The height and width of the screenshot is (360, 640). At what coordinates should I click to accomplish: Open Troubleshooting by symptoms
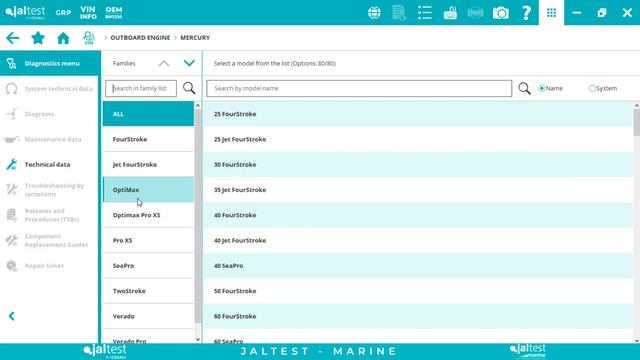pos(50,190)
